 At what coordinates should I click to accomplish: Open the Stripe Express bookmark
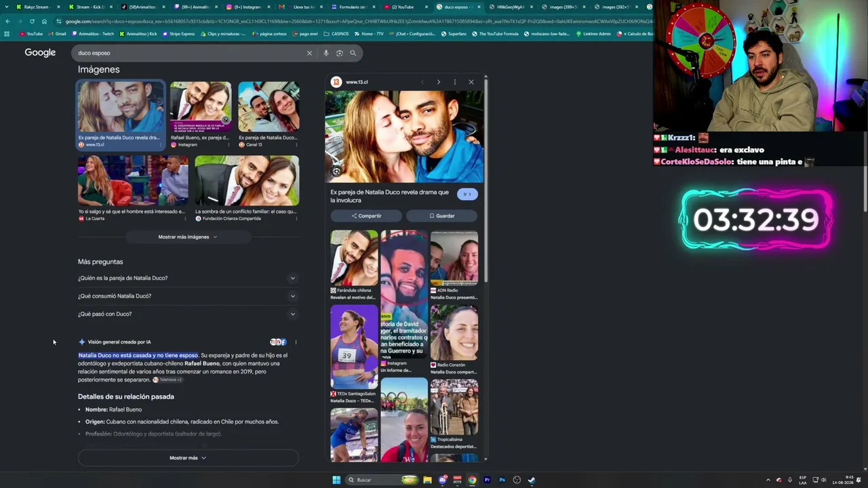click(179, 33)
